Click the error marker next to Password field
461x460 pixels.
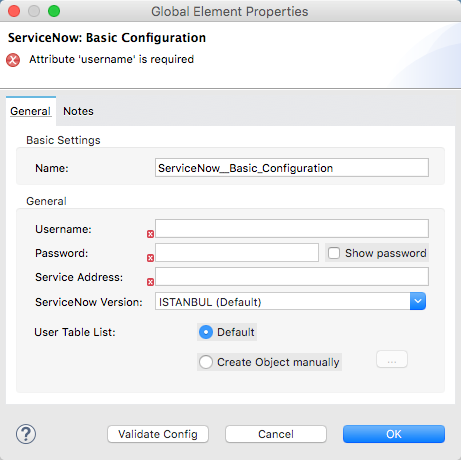[150, 258]
